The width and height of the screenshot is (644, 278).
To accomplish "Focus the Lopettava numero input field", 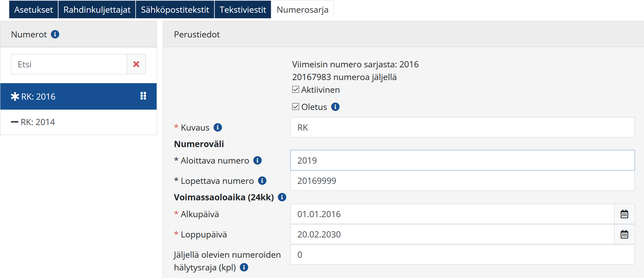I will [462, 181].
